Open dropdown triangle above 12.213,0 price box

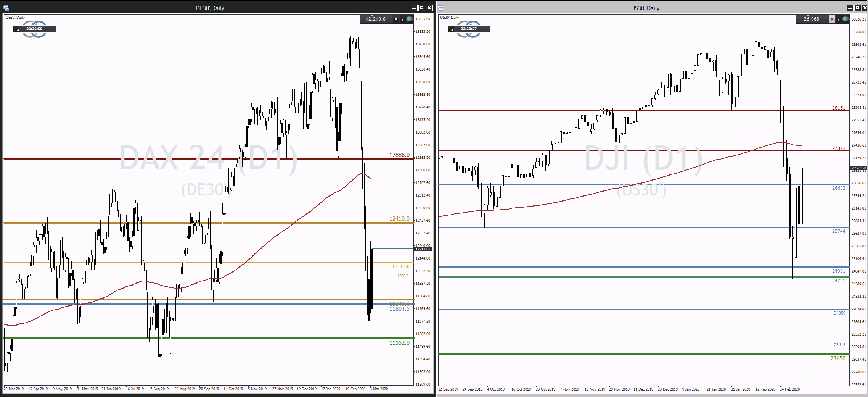372,15
